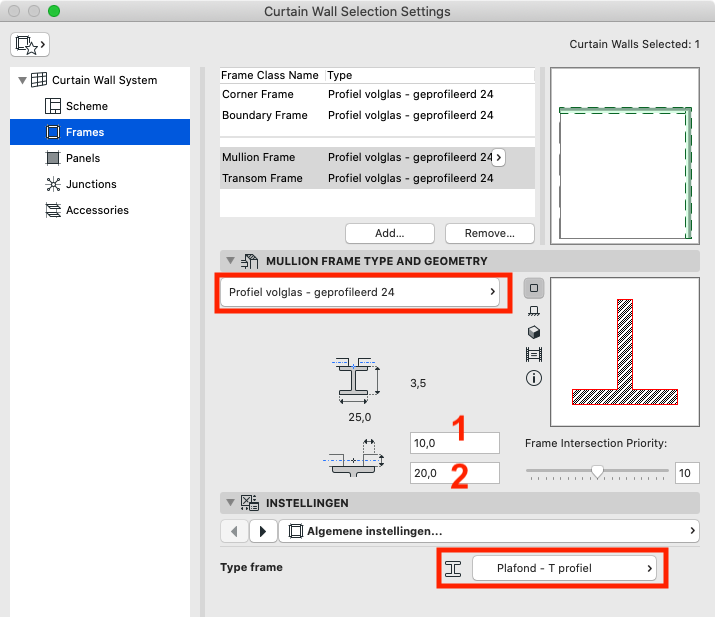Select the Mullion Frame row
The height and width of the screenshot is (617, 715).
click(x=377, y=157)
